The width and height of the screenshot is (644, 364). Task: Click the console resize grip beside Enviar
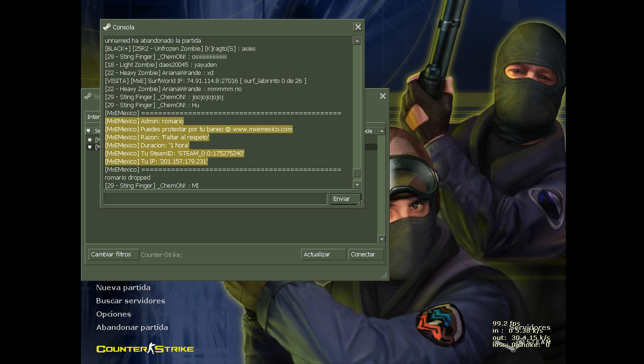[x=359, y=203]
